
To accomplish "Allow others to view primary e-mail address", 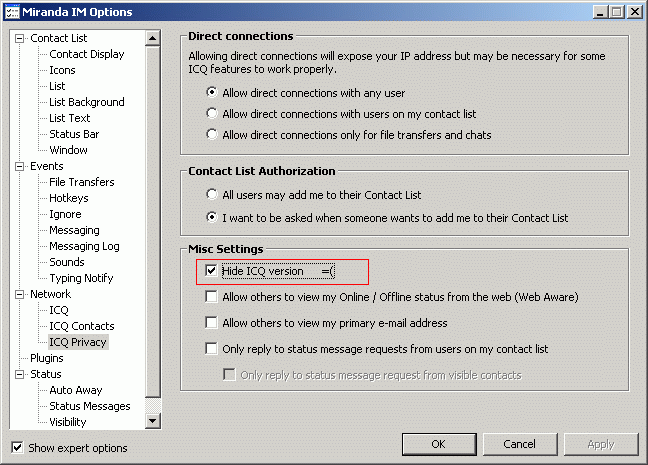I will click(211, 322).
